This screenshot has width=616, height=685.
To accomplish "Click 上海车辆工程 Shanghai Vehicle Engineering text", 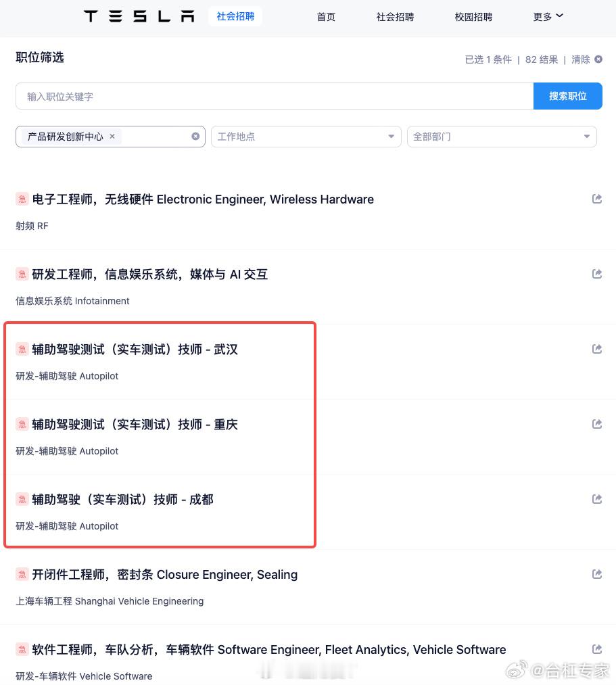I will [110, 602].
